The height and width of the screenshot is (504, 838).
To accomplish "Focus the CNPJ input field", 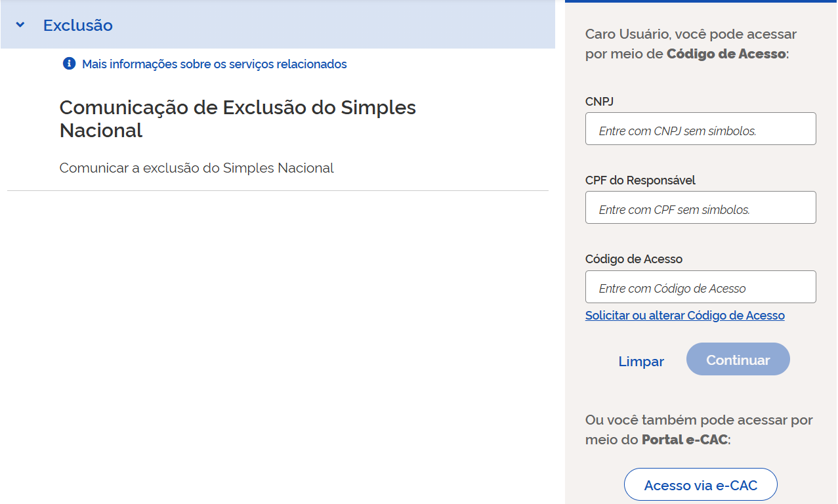I will tap(700, 129).
